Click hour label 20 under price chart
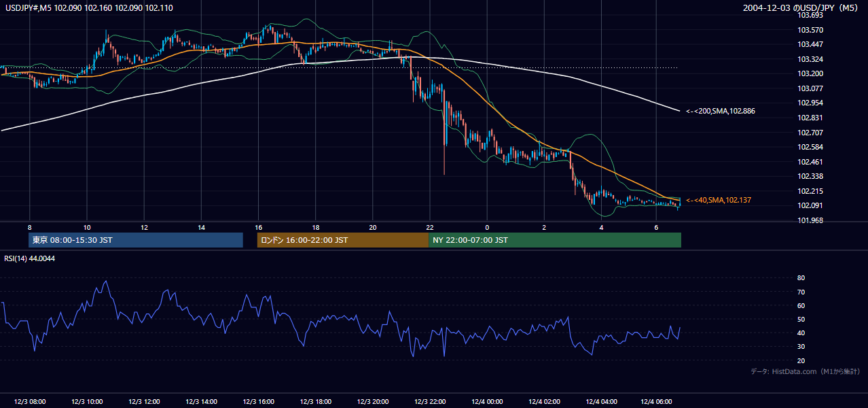Viewport: 868px width, 408px height. coord(373,226)
